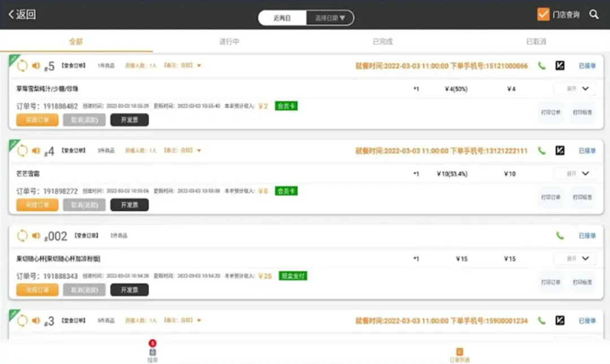Click the refresh circle icon on order #002
Screen dimensions: 610x364
(x=23, y=236)
